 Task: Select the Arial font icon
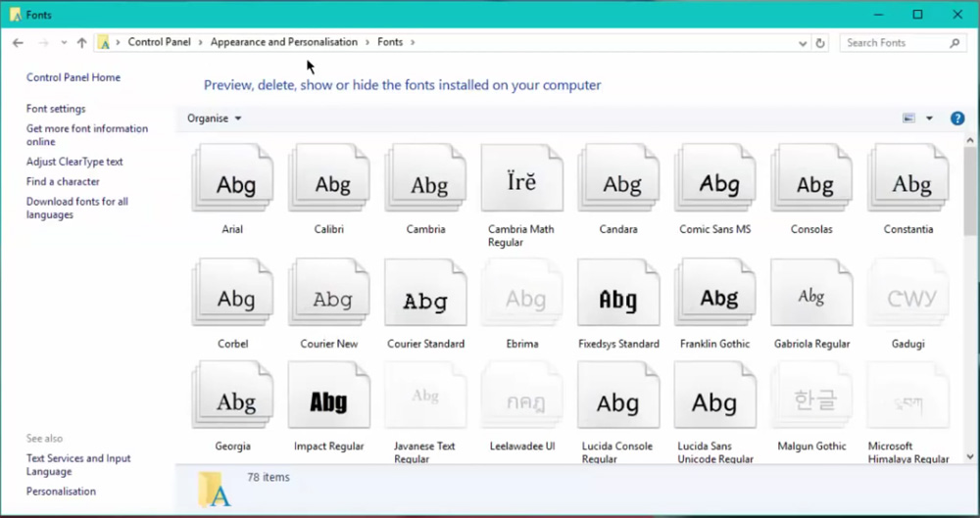tap(232, 179)
